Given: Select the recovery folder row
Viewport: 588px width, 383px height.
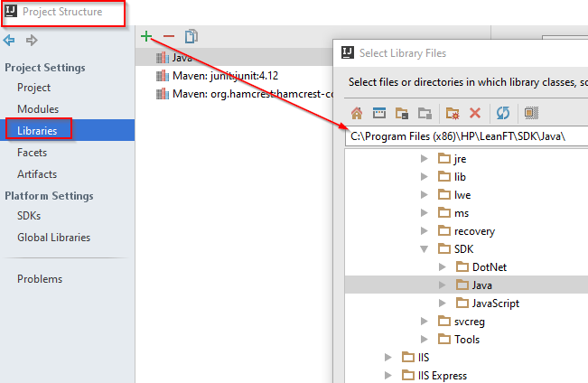Looking at the screenshot, I should click(466, 230).
